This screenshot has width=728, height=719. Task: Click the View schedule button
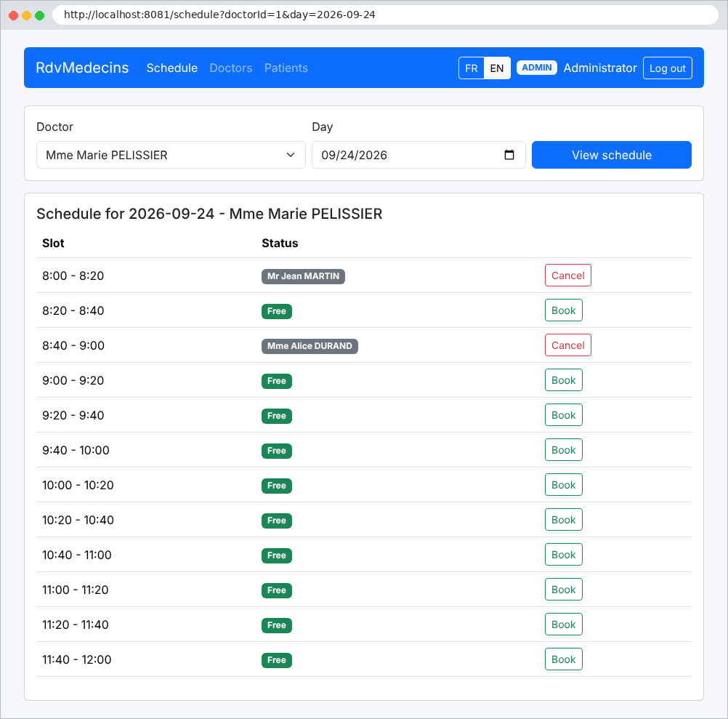pyautogui.click(x=612, y=155)
